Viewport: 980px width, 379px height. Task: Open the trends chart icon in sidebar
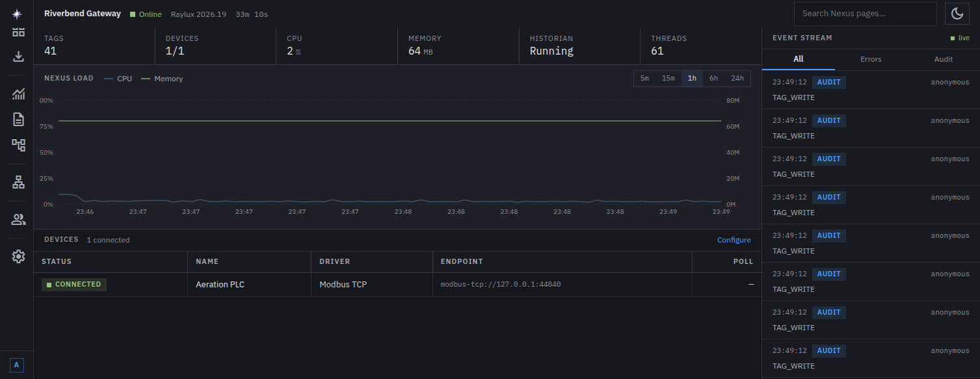pos(18,94)
